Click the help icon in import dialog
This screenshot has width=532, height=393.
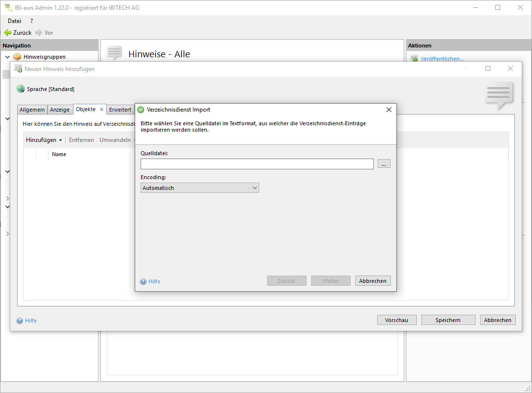click(x=143, y=281)
